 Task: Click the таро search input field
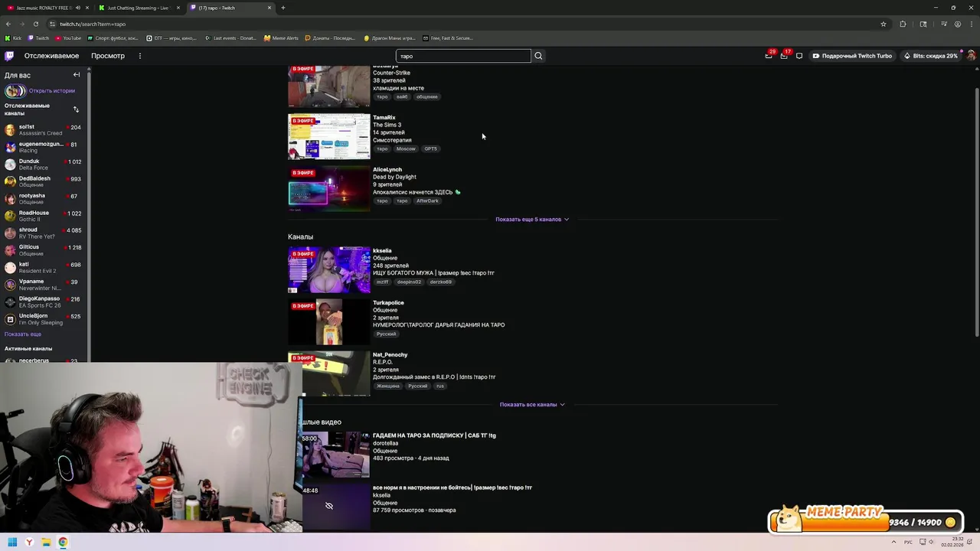tap(463, 56)
